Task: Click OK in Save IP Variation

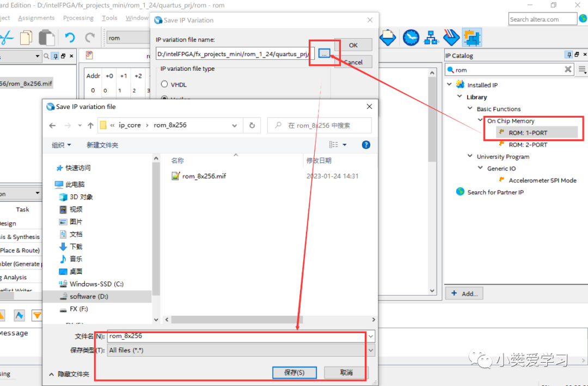Action: click(x=353, y=45)
